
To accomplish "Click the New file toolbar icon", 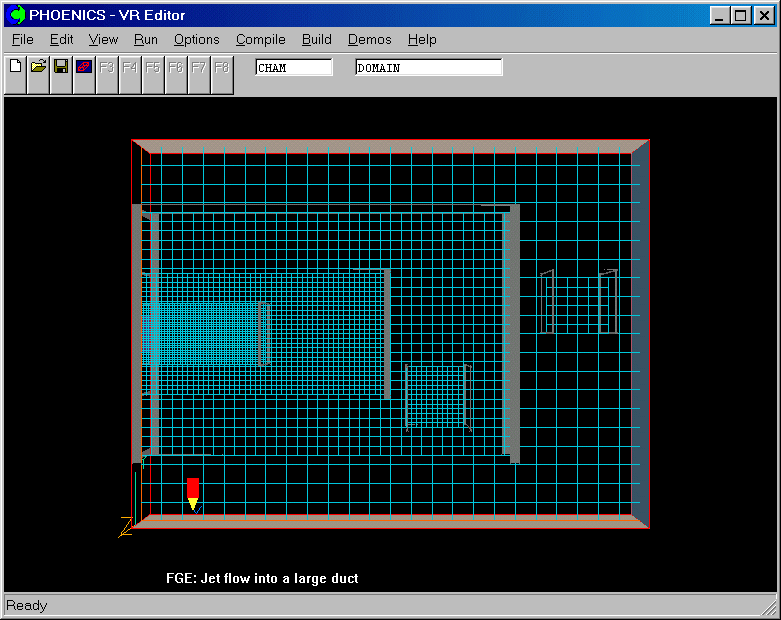I will 15,75.
